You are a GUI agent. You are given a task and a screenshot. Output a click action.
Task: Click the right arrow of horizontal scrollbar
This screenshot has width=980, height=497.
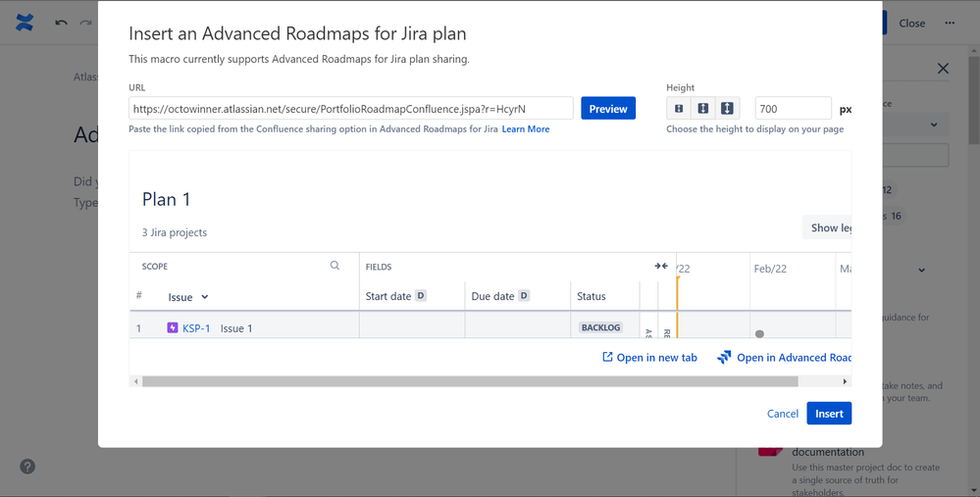coord(845,381)
